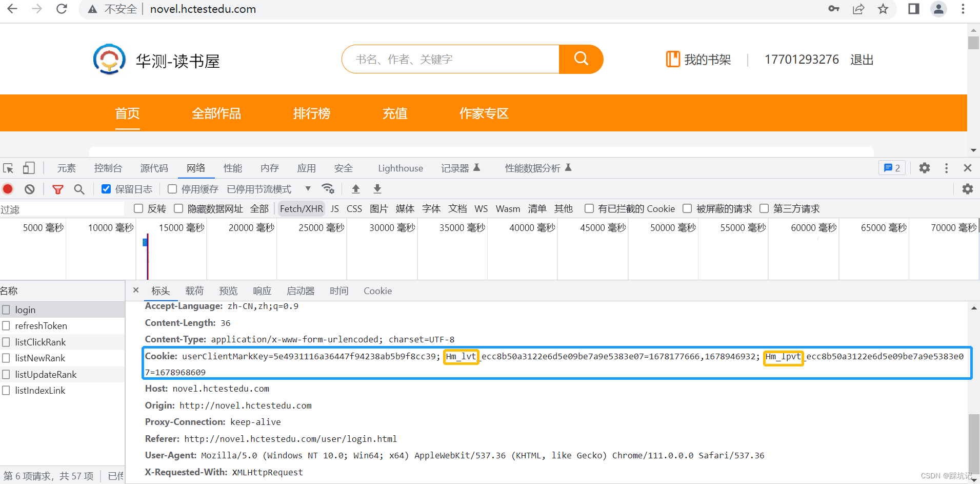Start or stop network recording with red record icon

click(x=8, y=188)
